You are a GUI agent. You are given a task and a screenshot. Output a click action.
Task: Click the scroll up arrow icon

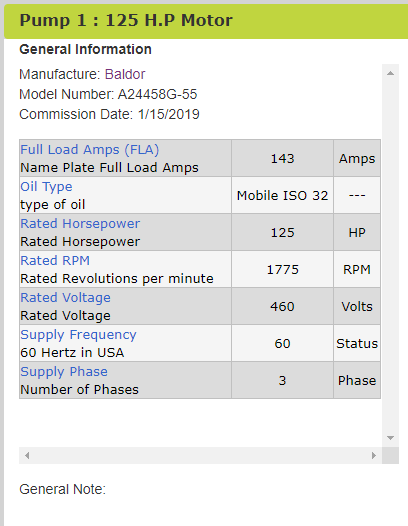(390, 73)
